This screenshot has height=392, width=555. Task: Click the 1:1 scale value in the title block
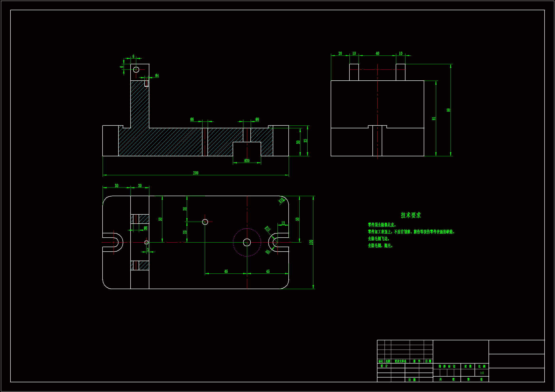[482, 373]
